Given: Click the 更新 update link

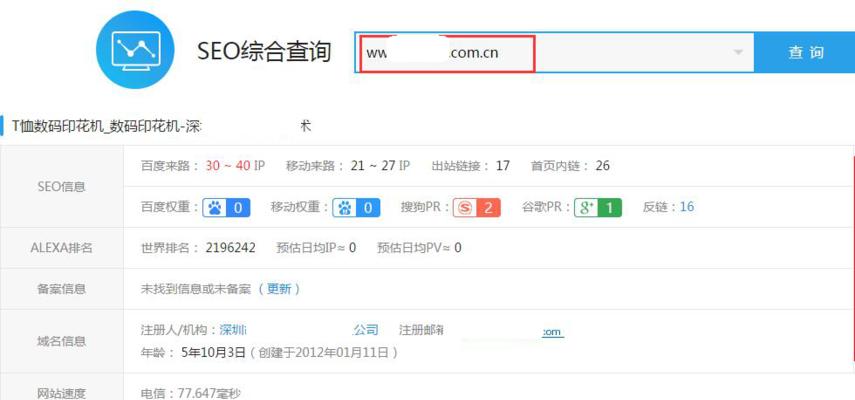Looking at the screenshot, I should click(279, 289).
